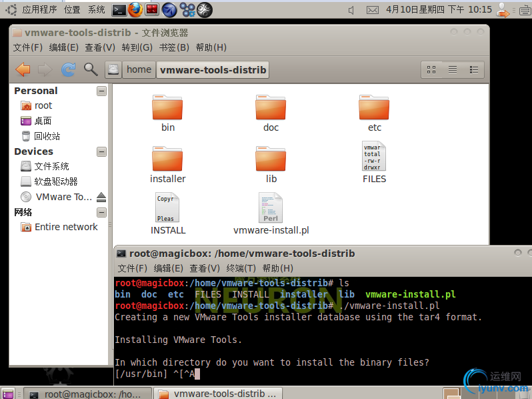
Task: Click the home path button
Action: (x=139, y=69)
